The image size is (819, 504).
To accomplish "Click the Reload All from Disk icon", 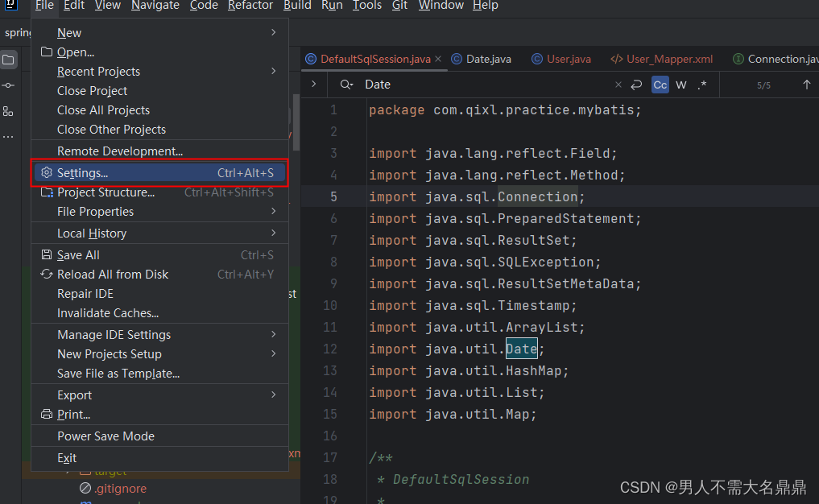I will pos(47,275).
